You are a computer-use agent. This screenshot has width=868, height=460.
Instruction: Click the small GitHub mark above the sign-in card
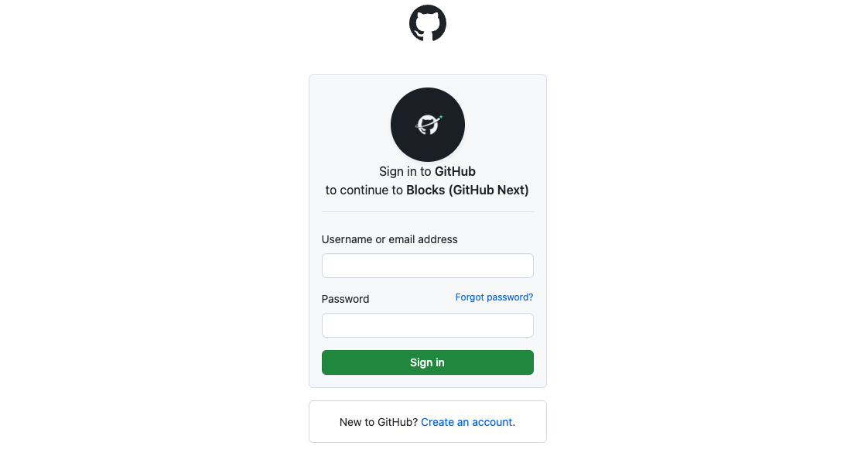point(427,22)
